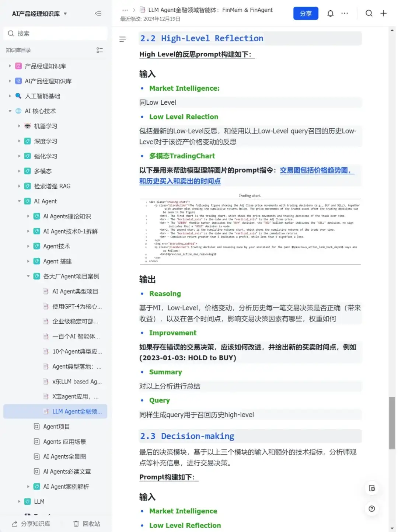Viewport: 398px width, 532px height.
Task: Create new content with the plus icon
Action: [x=383, y=13]
